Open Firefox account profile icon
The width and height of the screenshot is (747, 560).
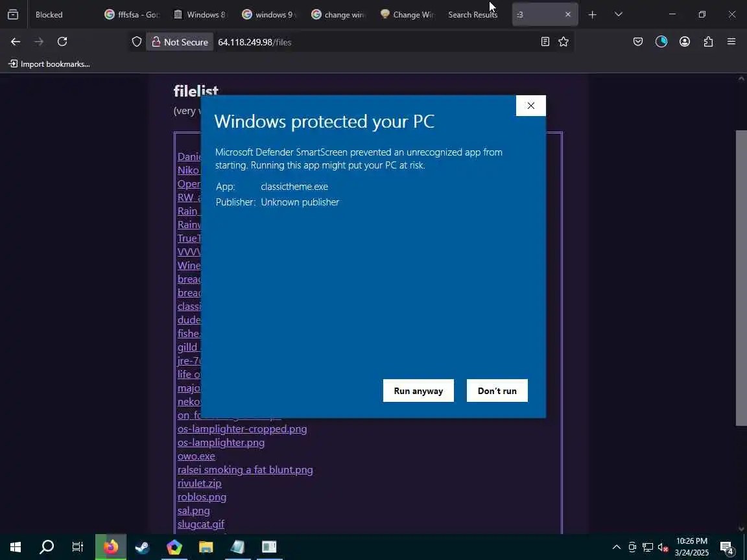pos(685,42)
